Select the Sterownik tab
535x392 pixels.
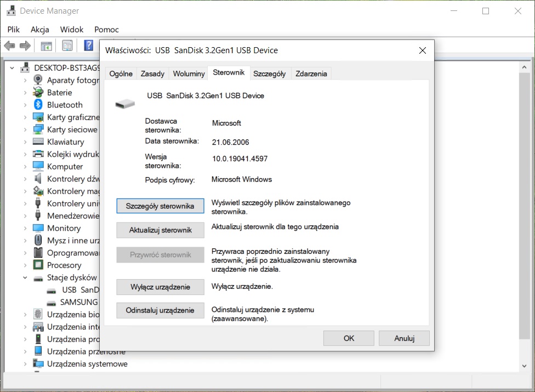(229, 73)
